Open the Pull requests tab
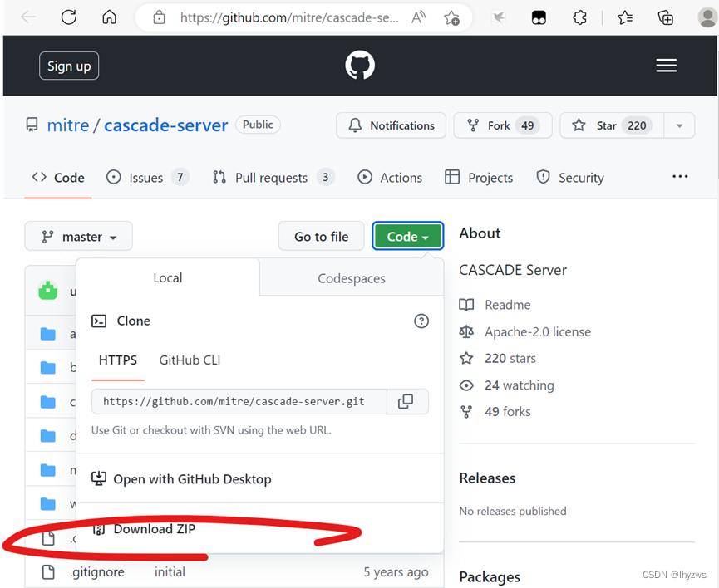Screen dimensions: 719x588 click(x=273, y=178)
